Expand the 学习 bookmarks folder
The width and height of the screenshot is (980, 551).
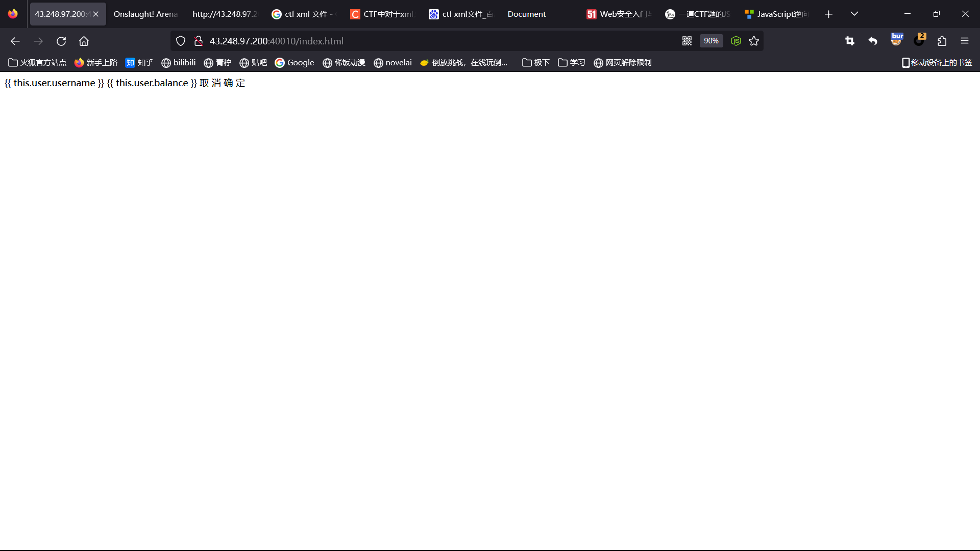tap(571, 63)
